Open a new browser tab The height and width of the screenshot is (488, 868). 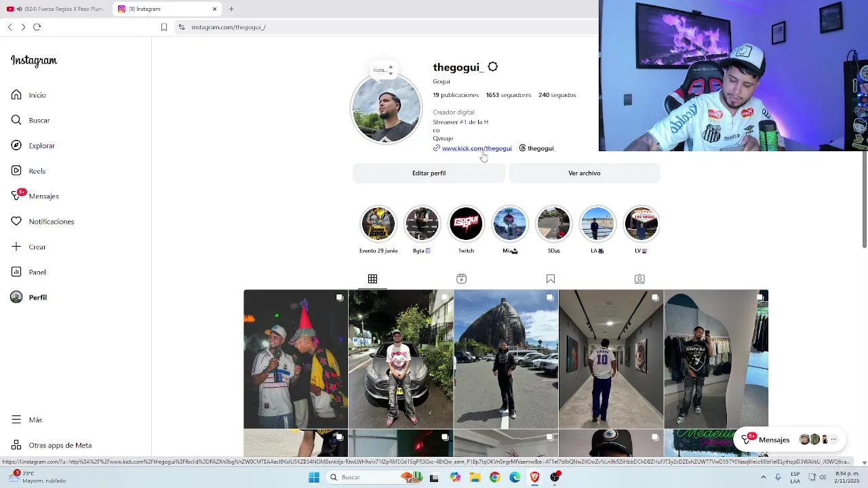(231, 9)
